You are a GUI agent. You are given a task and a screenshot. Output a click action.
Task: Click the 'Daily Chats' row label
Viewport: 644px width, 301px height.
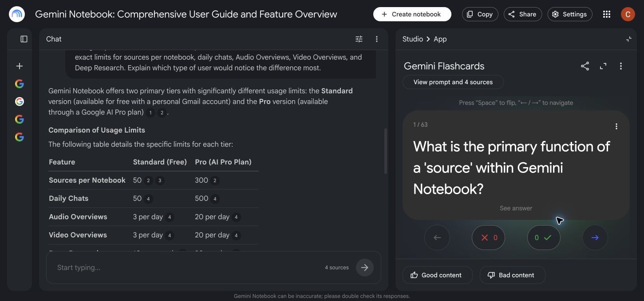(x=68, y=198)
